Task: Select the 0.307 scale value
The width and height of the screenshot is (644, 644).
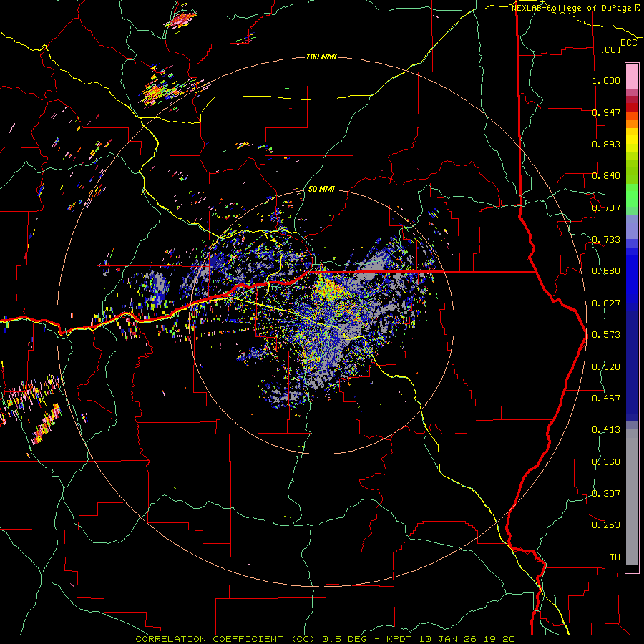Action: [x=606, y=494]
